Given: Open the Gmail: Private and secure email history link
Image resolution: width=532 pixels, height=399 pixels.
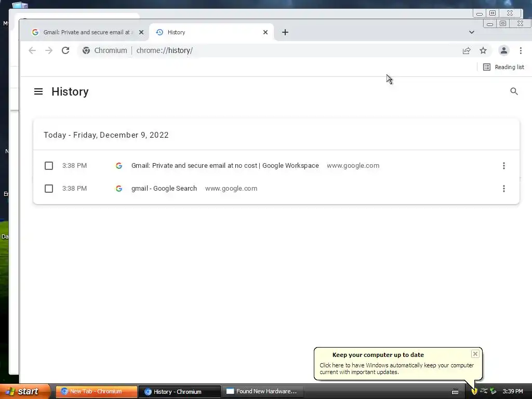Looking at the screenshot, I should click(x=225, y=166).
